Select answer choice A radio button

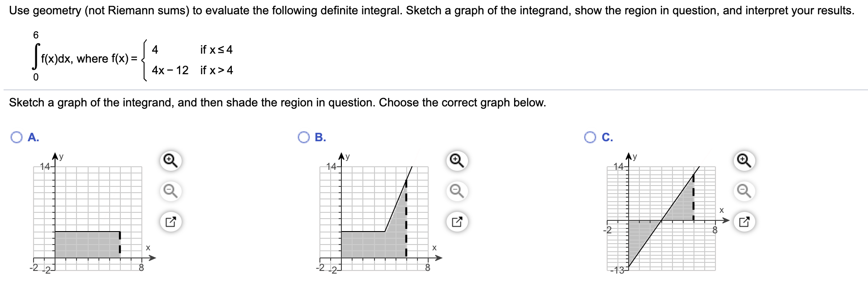[x=16, y=138]
